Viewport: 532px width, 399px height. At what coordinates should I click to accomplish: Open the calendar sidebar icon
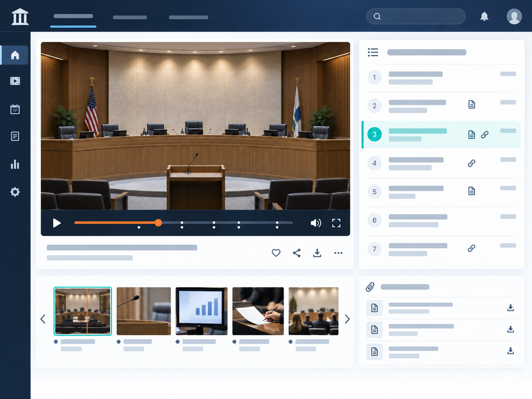click(x=15, y=109)
